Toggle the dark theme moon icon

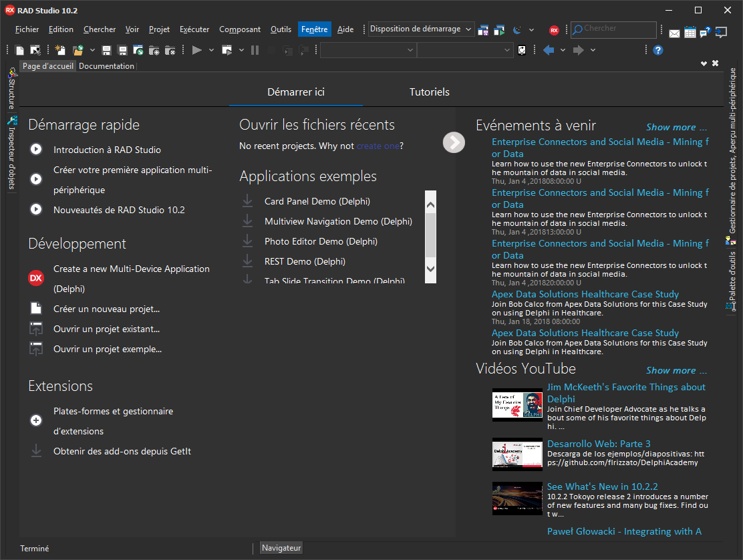point(517,30)
